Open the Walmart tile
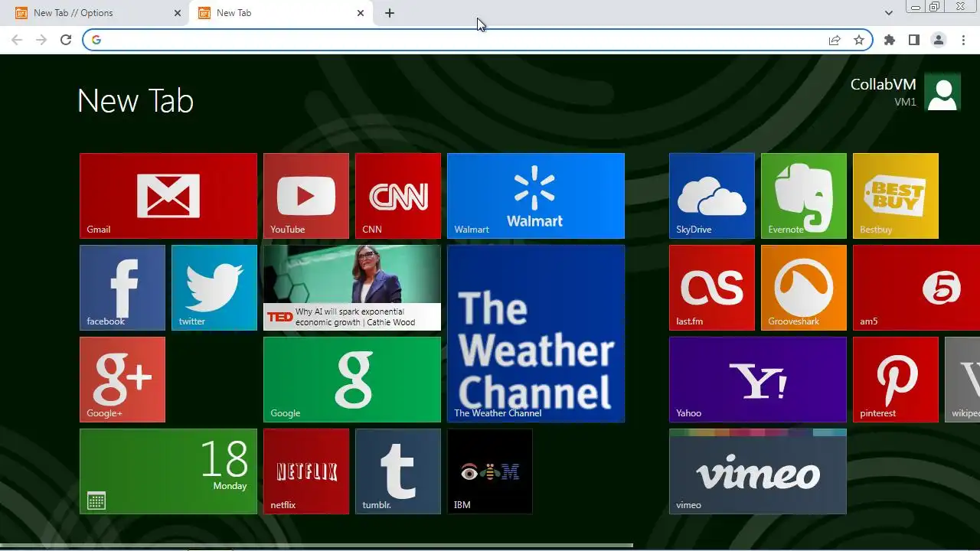This screenshot has width=980, height=551. tap(536, 196)
